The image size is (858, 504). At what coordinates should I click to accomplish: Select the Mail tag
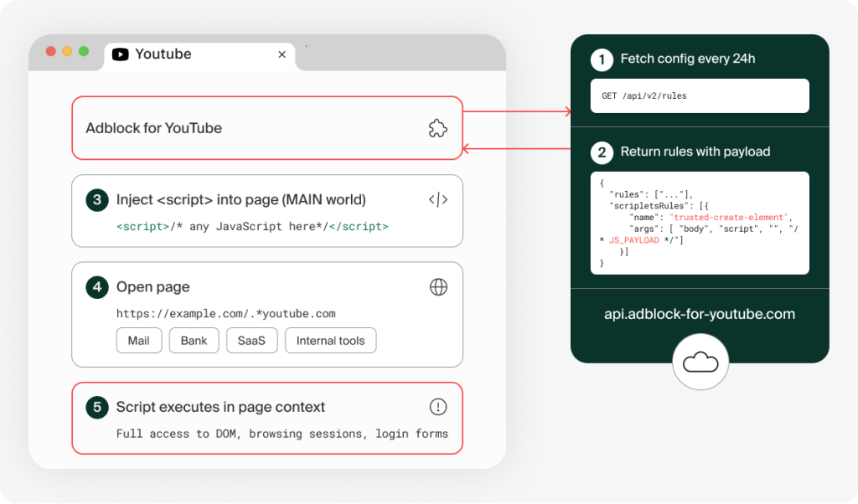point(139,341)
